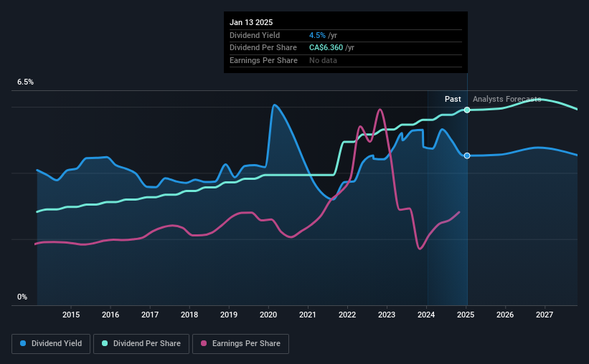Click the 2020 x-axis label
Screen dimensions: 589x364
coord(268,315)
